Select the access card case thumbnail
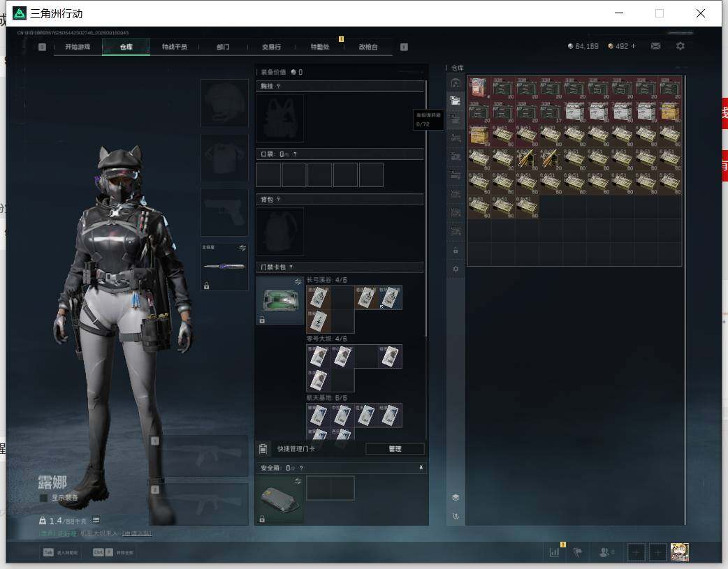 280,300
